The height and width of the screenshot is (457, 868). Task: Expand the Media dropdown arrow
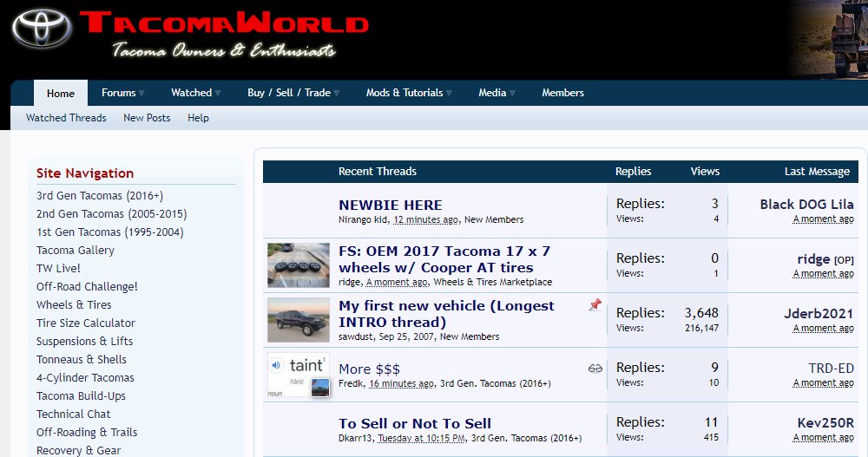coord(512,93)
